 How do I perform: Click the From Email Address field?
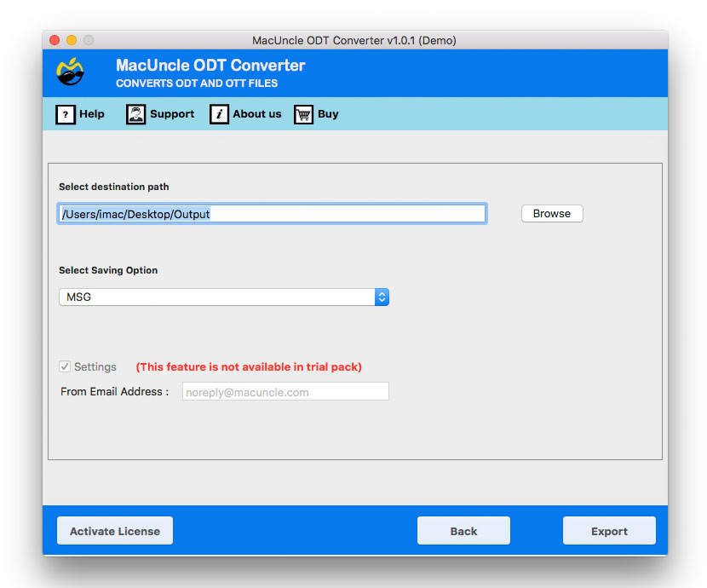(285, 391)
